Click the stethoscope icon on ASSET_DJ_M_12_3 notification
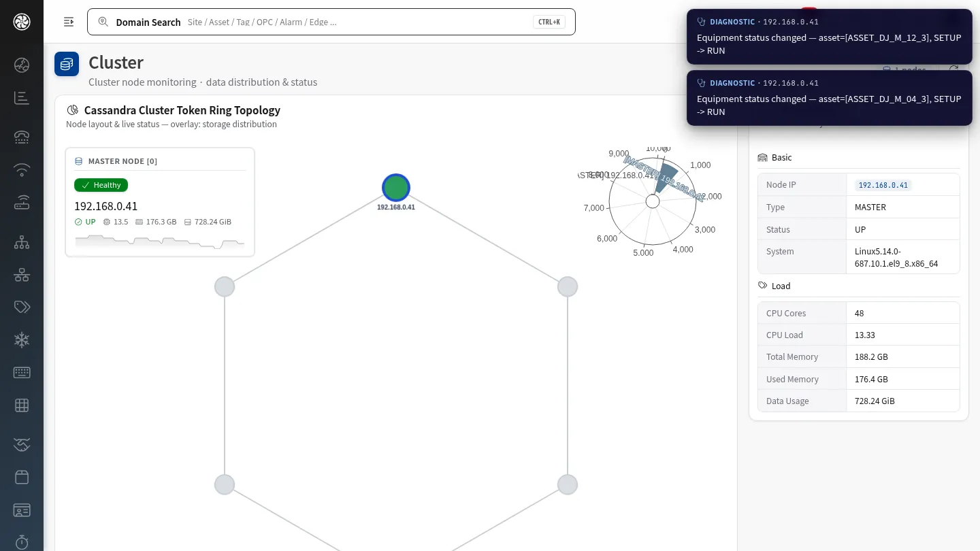 pos(702,22)
